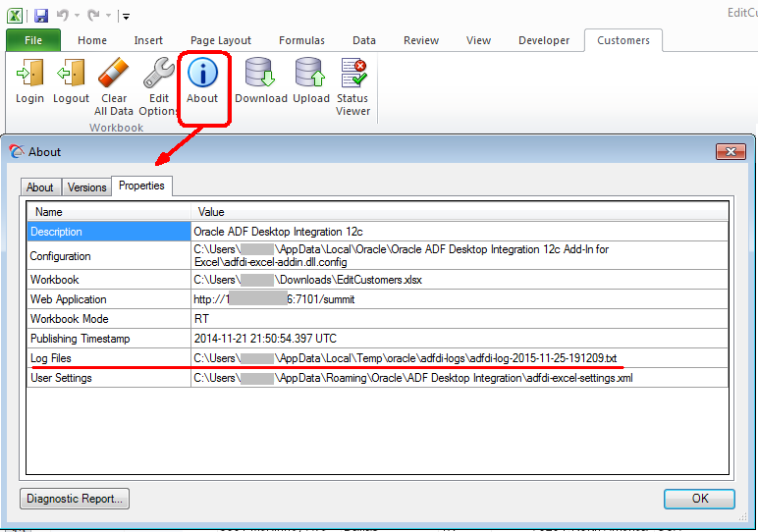
Task: Open the Undo history dropdown arrow
Action: (78, 16)
